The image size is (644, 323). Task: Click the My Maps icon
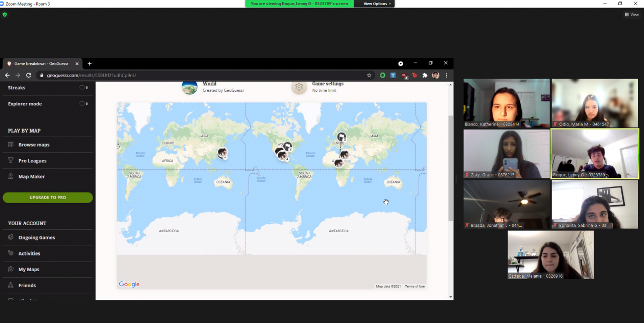[x=11, y=270]
